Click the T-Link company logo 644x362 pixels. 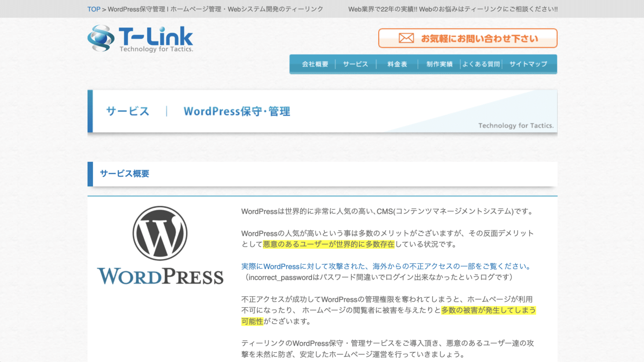click(x=140, y=38)
